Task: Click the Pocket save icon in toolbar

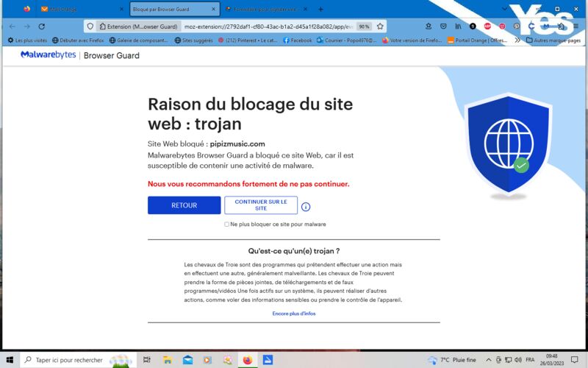Action: coord(443,26)
